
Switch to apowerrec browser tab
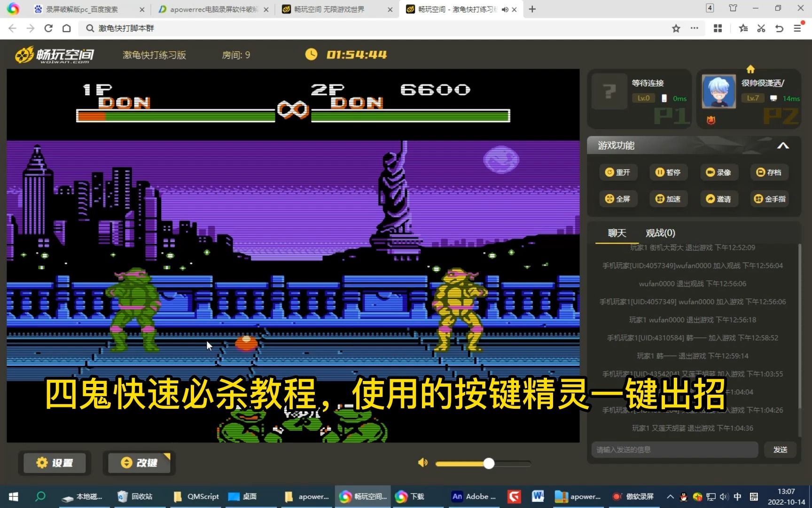click(214, 9)
